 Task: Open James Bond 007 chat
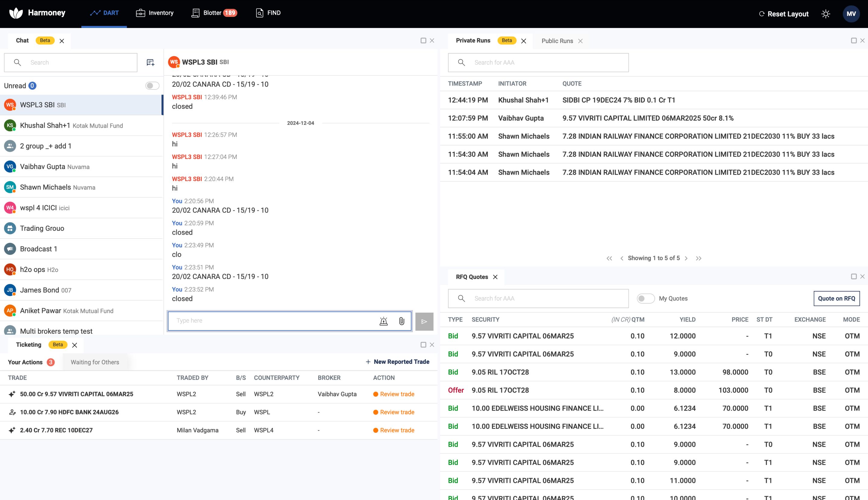click(81, 290)
